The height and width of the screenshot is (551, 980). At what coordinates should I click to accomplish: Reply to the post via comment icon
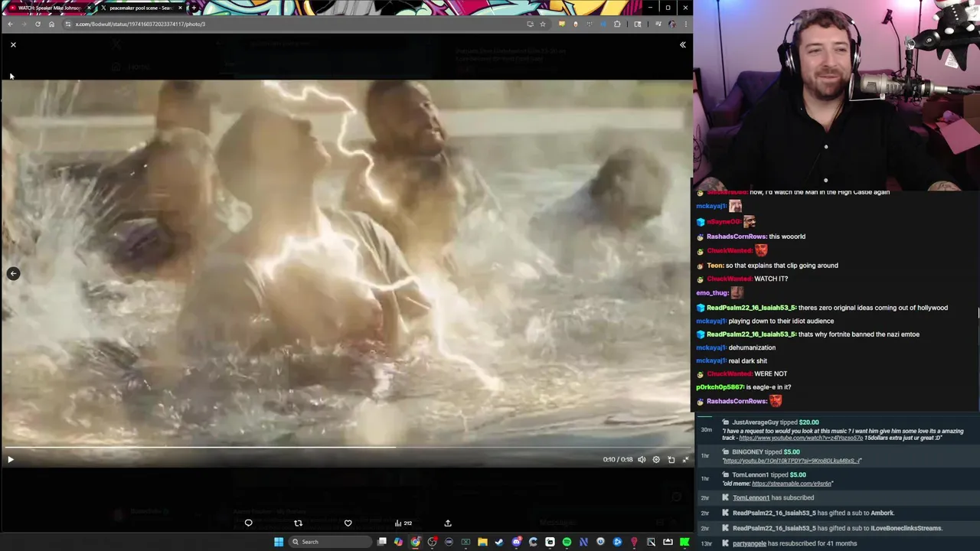[248, 523]
